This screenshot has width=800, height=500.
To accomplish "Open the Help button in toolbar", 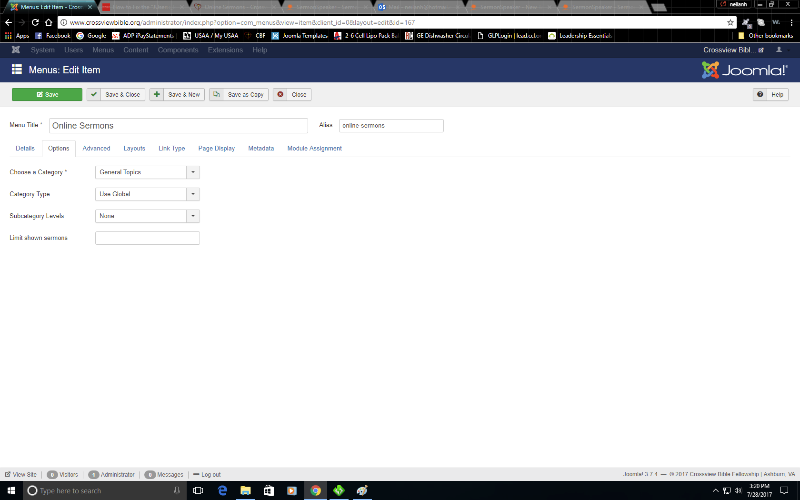I will (771, 94).
